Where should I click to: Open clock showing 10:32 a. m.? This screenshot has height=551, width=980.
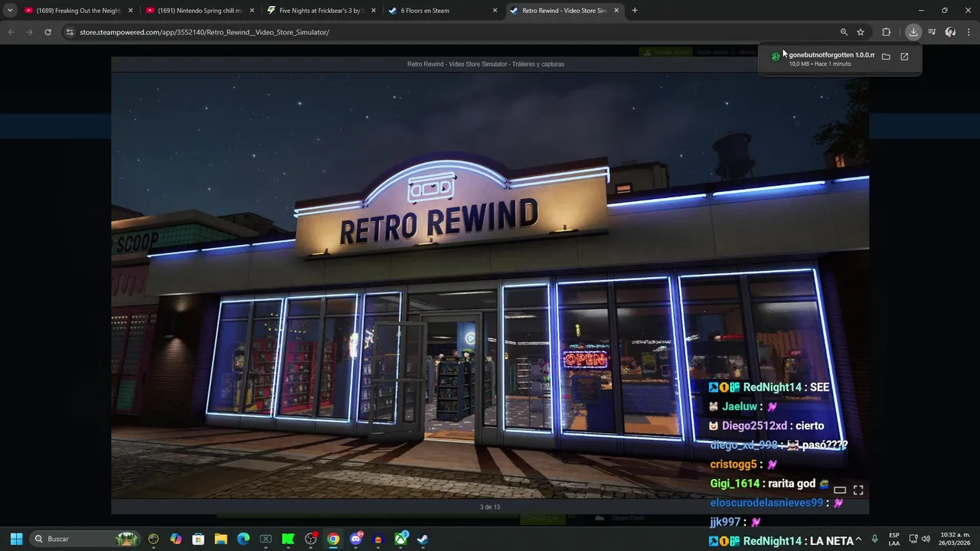click(955, 539)
